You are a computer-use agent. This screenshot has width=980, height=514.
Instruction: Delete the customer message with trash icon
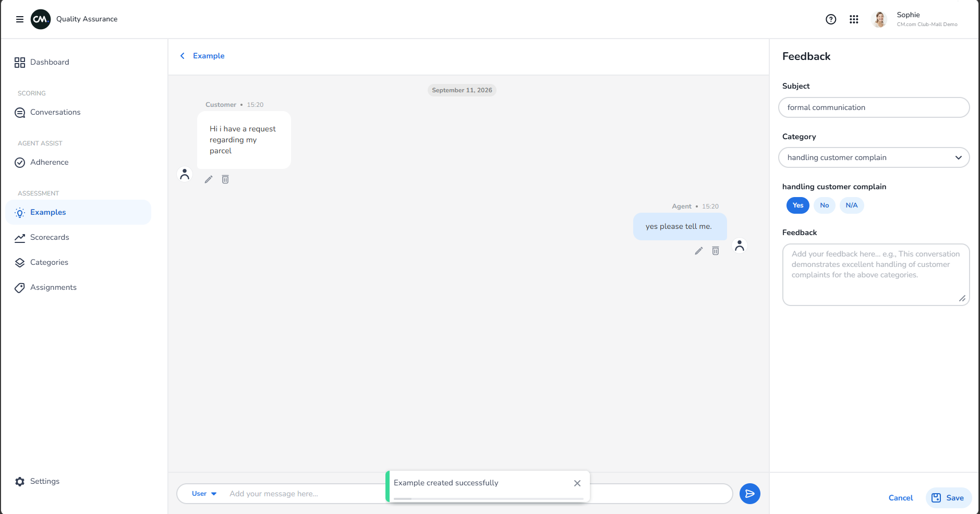click(x=225, y=179)
